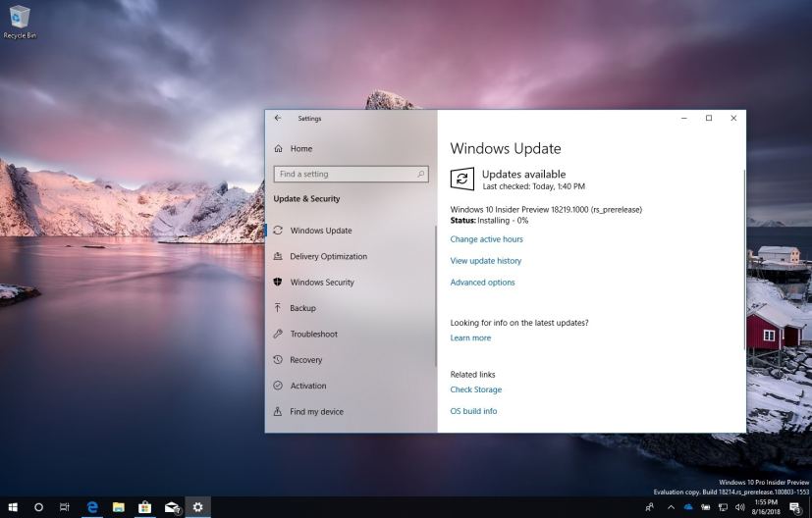812x518 pixels.
Task: Open Delivery Optimization page
Action: 328,256
